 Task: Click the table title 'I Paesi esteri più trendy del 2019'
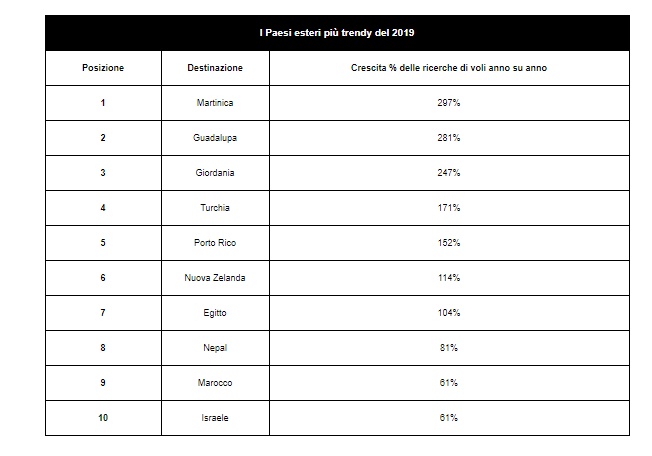[x=337, y=33]
